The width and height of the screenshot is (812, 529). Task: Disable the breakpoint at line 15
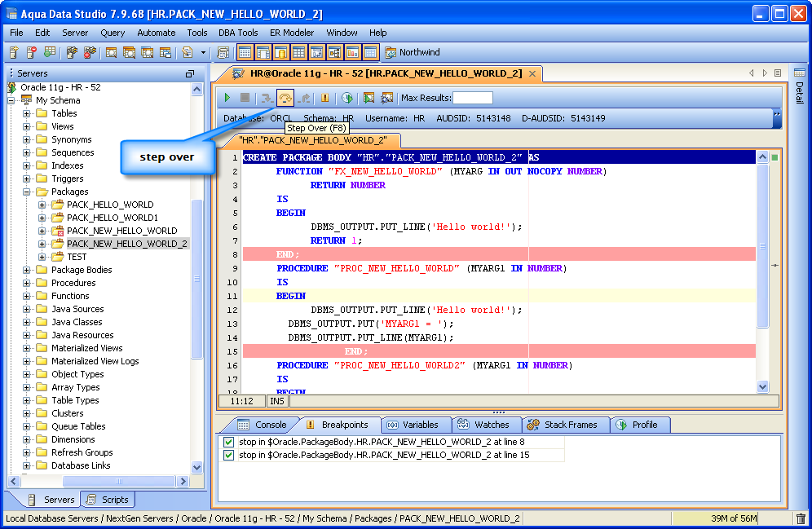click(229, 455)
